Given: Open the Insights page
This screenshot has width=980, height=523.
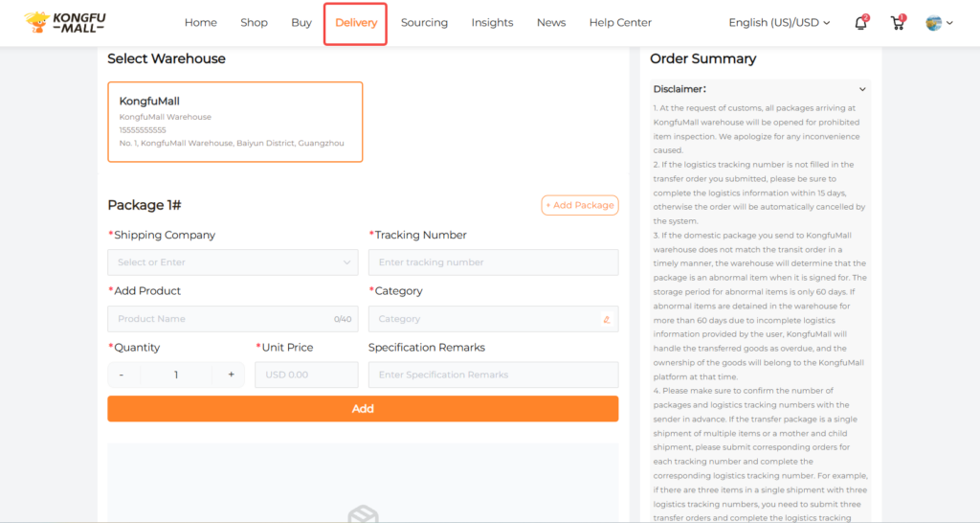Looking at the screenshot, I should [x=492, y=23].
